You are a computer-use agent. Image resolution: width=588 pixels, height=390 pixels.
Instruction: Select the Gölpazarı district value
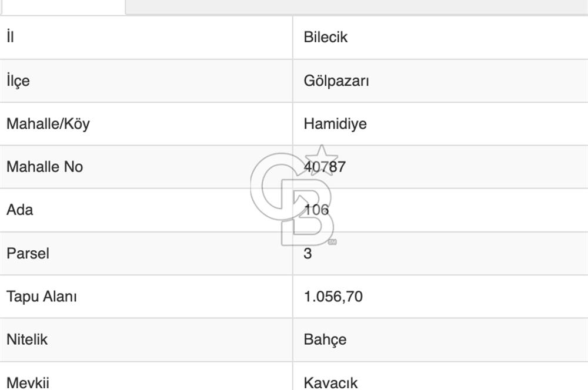[335, 81]
